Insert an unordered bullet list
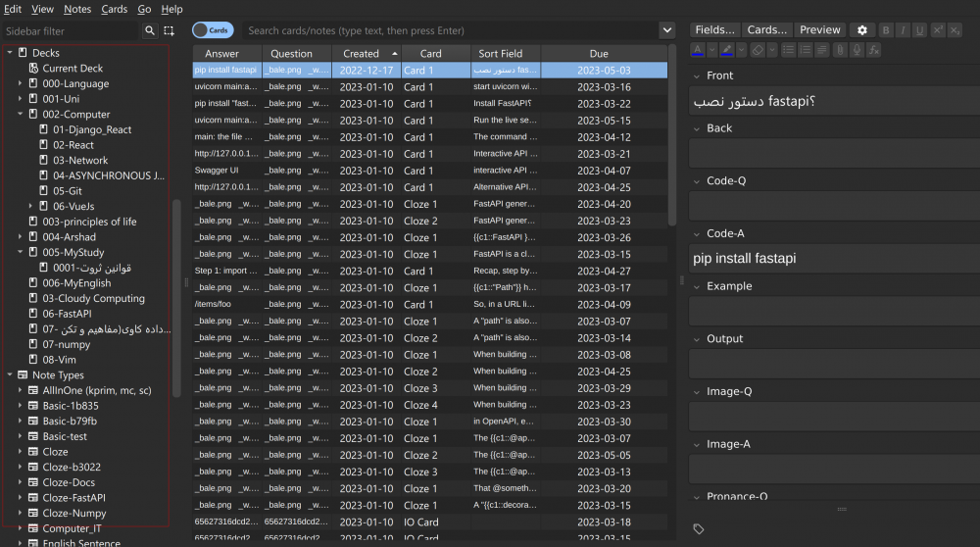This screenshot has width=980, height=547. coord(788,49)
